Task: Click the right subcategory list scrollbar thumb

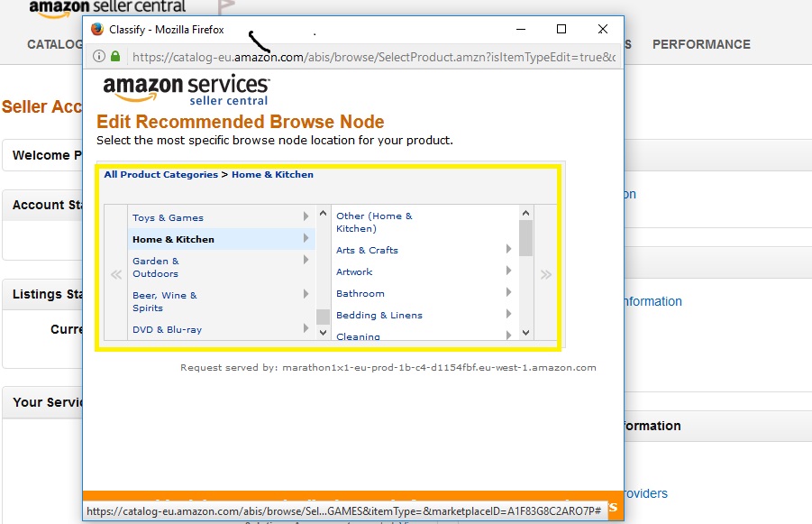Action: 525,238
